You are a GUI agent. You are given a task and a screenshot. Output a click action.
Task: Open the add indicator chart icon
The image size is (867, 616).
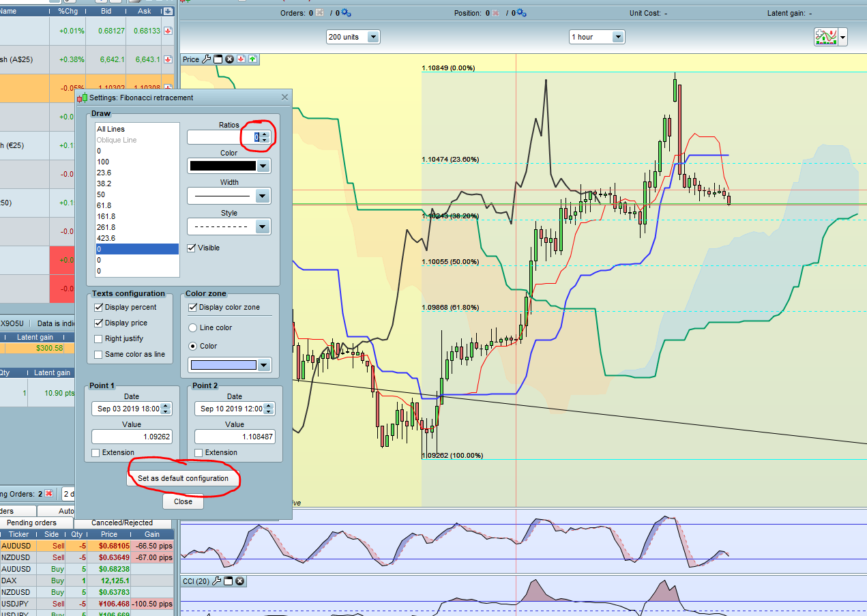825,38
